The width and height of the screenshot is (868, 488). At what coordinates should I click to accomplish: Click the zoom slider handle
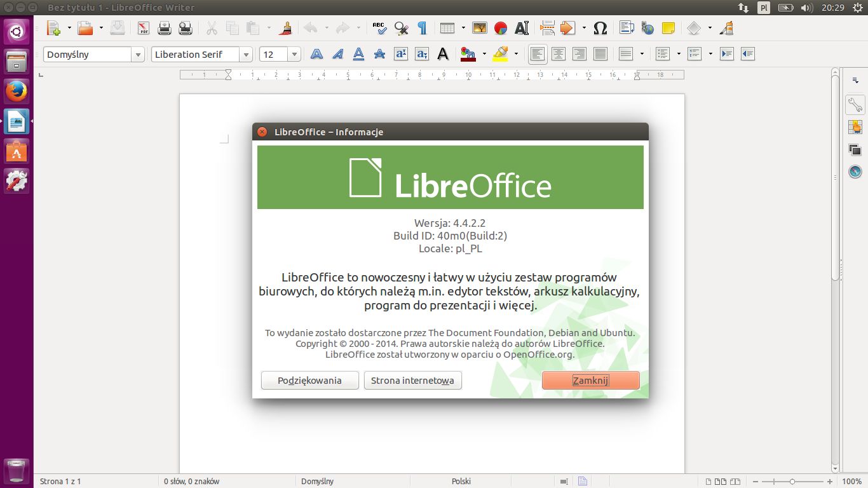click(x=792, y=482)
